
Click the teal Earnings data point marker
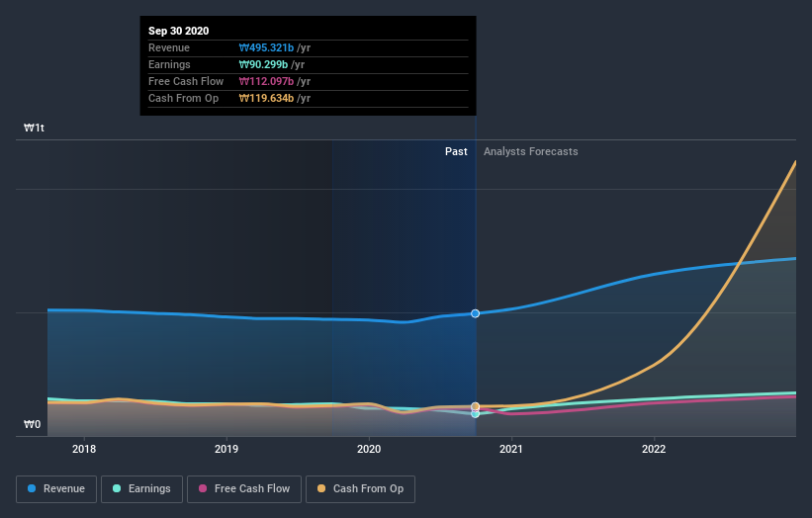[475, 414]
